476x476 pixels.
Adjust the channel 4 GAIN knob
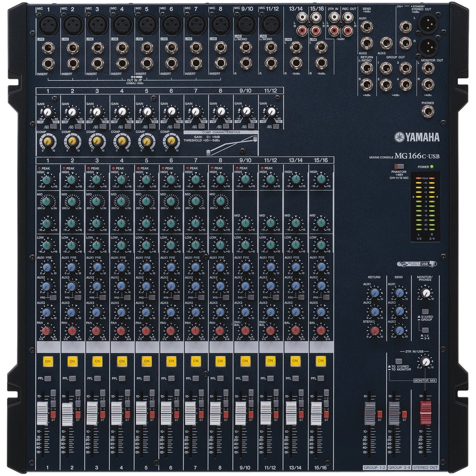pos(122,112)
